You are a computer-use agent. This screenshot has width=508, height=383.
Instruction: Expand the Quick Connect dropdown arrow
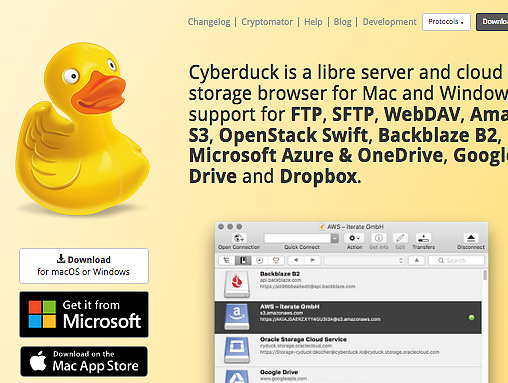[335, 238]
